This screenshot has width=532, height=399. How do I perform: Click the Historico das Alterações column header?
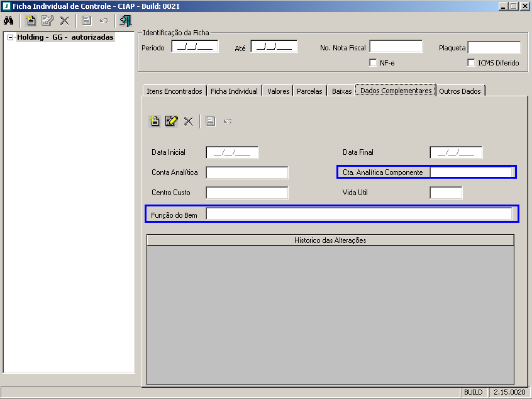click(x=330, y=240)
